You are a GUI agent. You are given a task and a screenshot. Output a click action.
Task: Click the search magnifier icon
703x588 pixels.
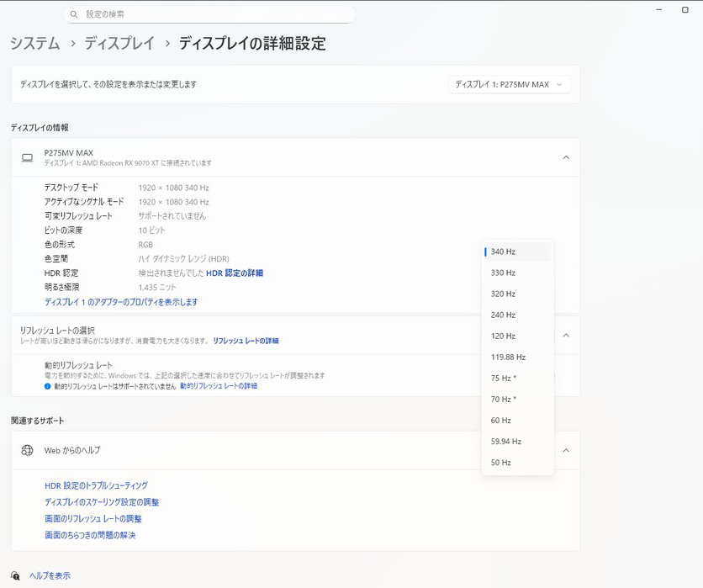pyautogui.click(x=74, y=14)
